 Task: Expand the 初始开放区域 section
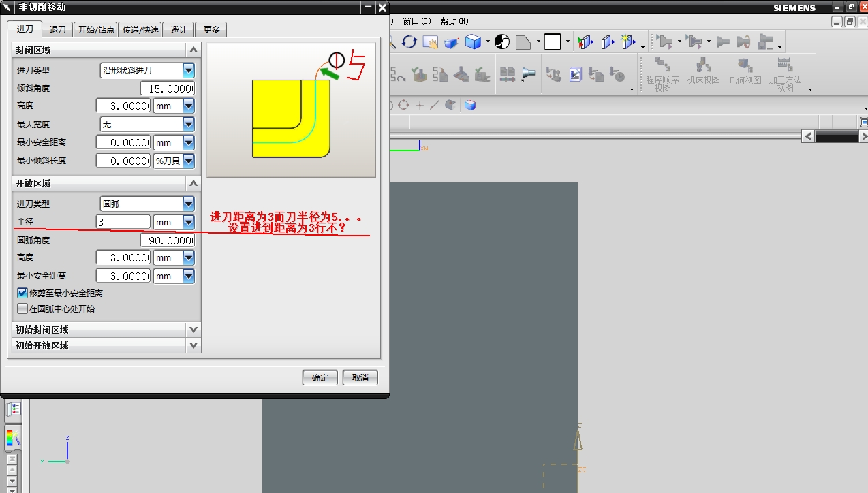[193, 345]
